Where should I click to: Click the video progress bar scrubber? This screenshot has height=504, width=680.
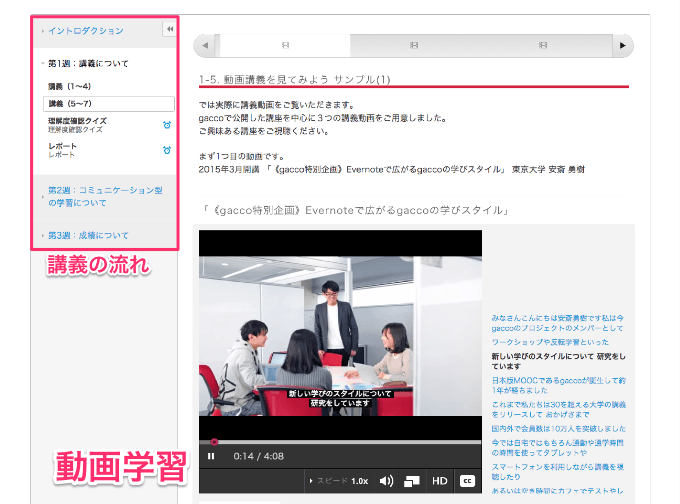click(214, 441)
